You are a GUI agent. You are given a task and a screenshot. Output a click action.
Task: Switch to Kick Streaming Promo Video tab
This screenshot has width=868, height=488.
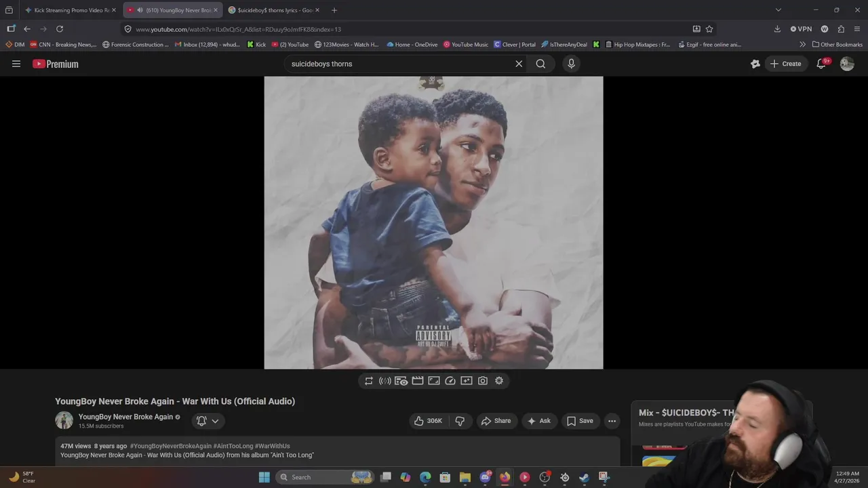pyautogui.click(x=71, y=10)
